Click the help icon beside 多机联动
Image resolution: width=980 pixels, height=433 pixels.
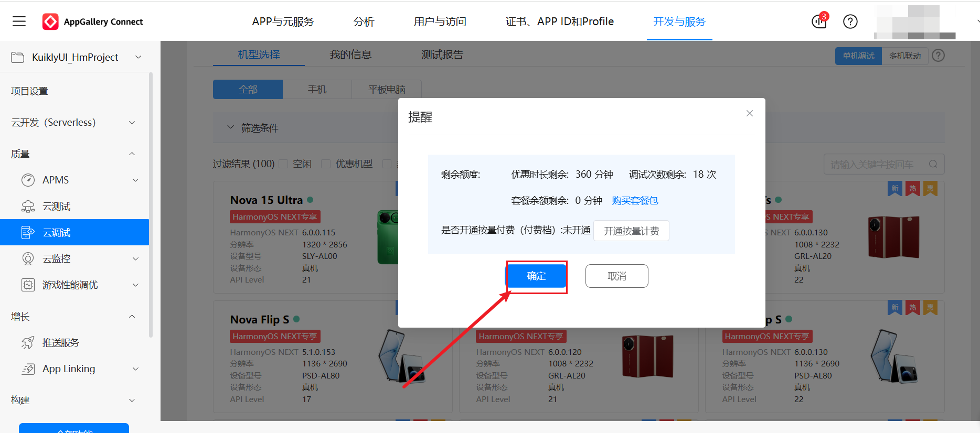(939, 56)
